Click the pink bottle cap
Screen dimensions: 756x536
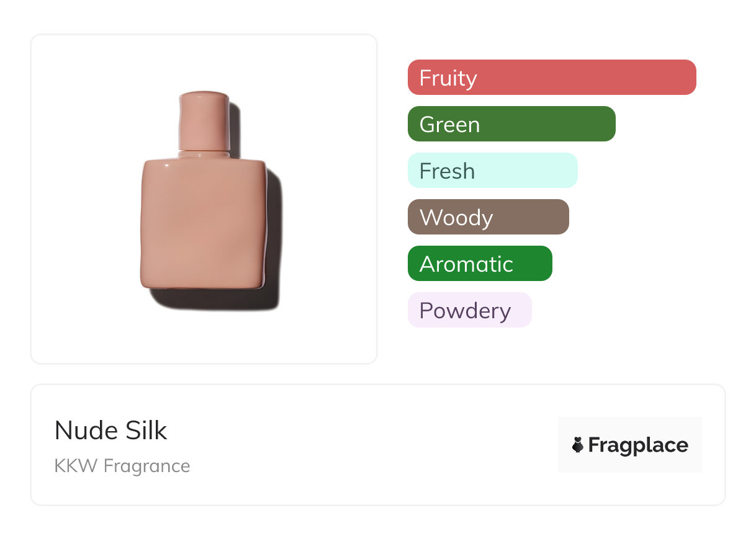[x=204, y=121]
